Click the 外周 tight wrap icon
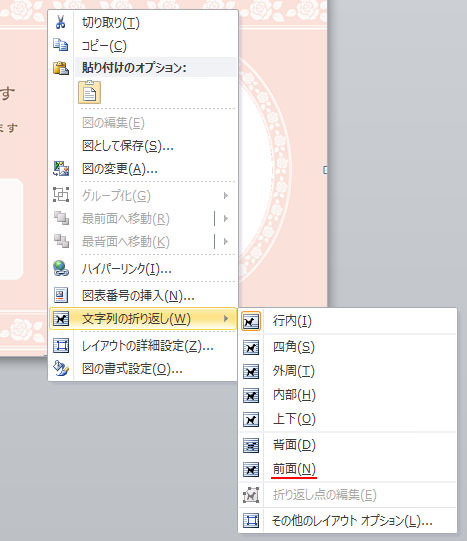The width and height of the screenshot is (467, 541). tap(251, 371)
